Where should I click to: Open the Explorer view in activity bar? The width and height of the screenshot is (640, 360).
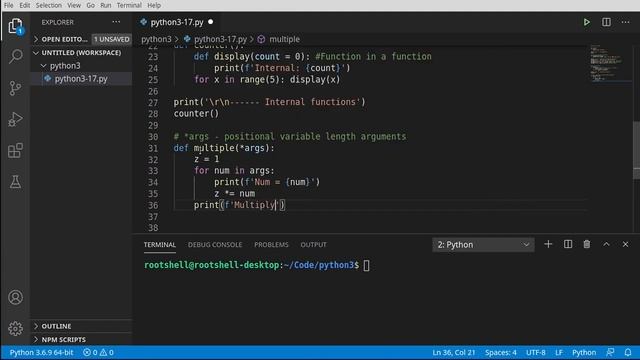pos(16,26)
